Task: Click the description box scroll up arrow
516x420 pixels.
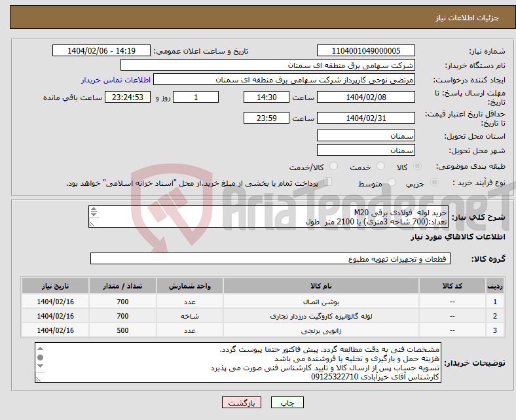Action: [x=94, y=209]
